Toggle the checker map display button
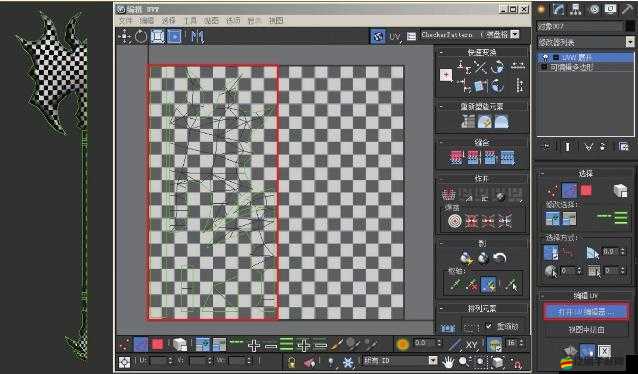 [x=378, y=36]
